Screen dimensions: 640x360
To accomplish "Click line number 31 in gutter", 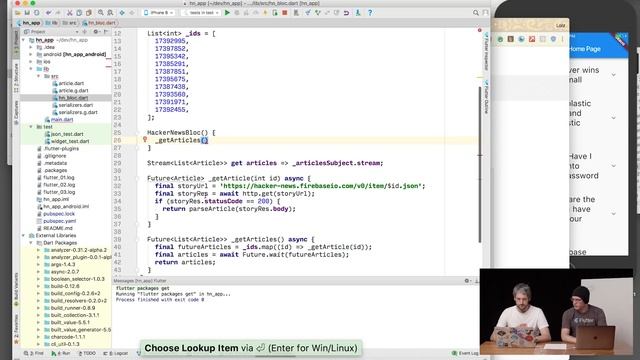I will pyautogui.click(x=118, y=178).
